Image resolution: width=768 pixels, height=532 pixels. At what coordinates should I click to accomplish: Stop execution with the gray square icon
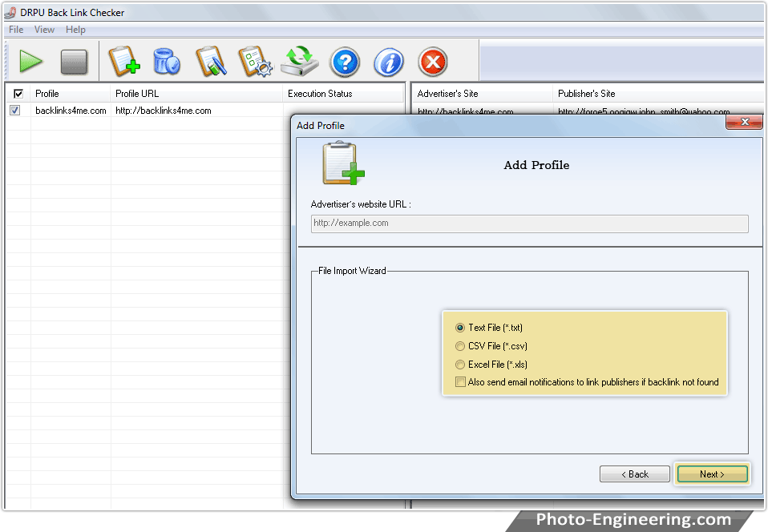[x=74, y=62]
